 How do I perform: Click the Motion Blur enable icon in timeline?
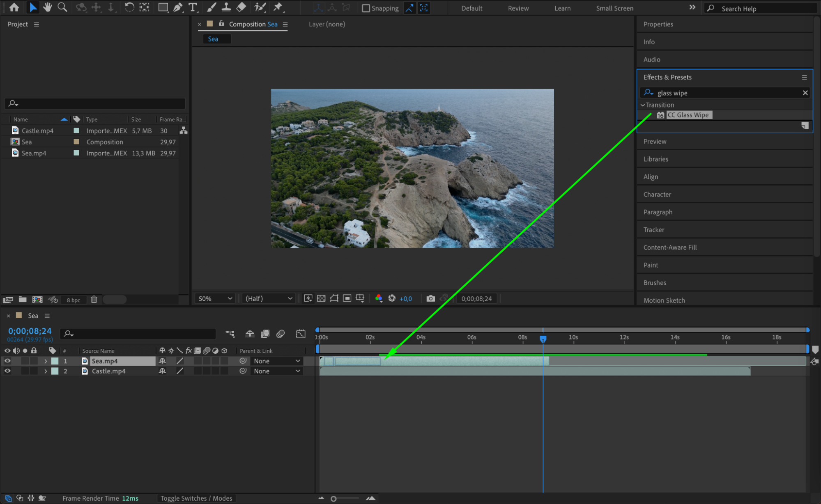click(281, 334)
